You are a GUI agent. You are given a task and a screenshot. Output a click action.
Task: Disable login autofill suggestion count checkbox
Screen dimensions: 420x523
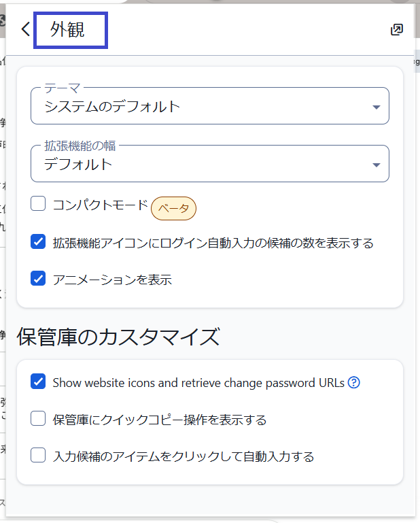38,241
